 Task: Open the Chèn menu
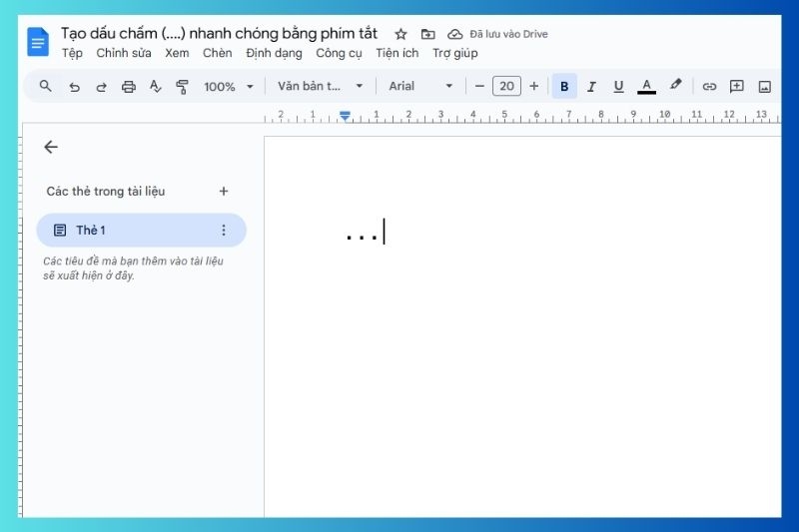tap(217, 54)
